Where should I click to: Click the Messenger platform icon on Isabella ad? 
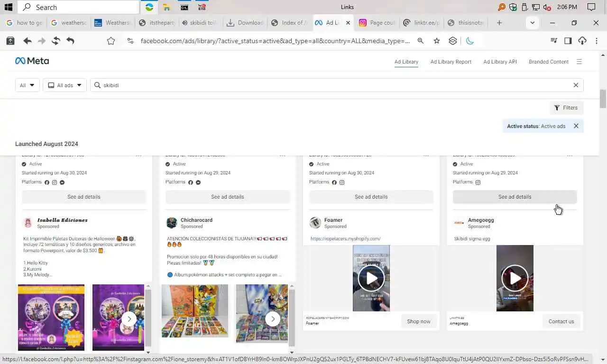tap(62, 182)
